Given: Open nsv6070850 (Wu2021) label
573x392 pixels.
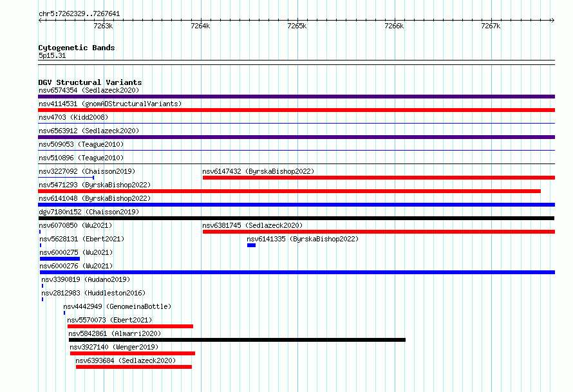Looking at the screenshot, I should coord(75,225).
